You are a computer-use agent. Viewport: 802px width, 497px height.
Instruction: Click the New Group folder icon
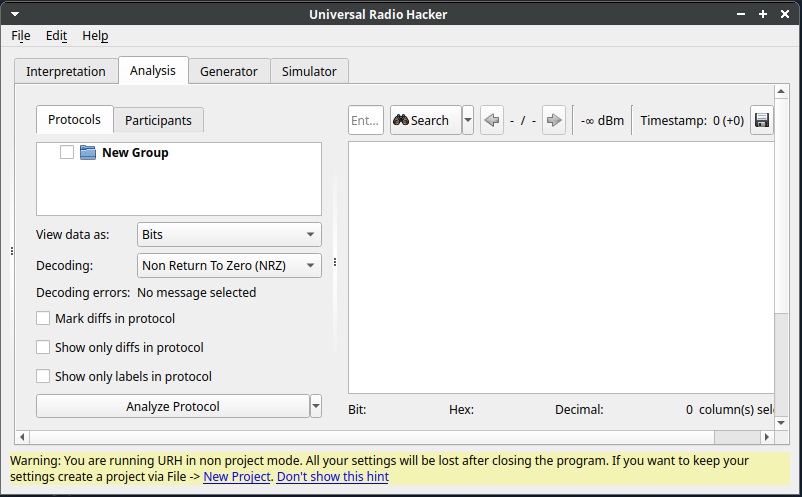coord(88,152)
